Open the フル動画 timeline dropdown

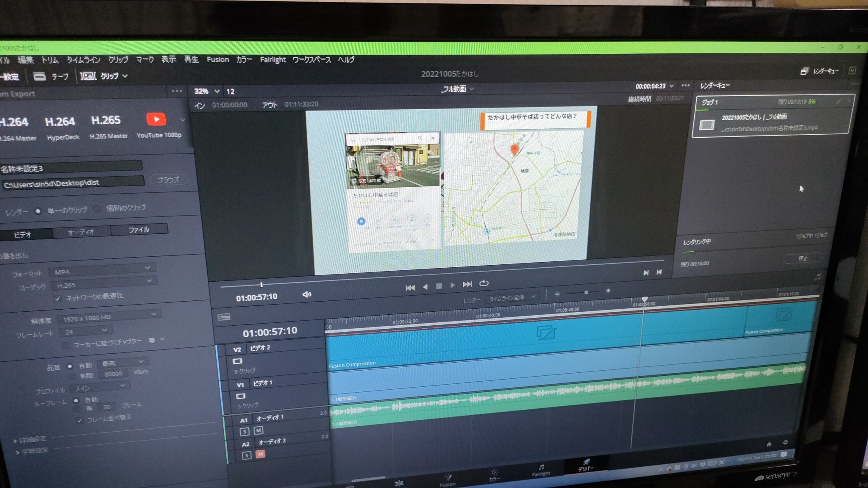point(457,89)
